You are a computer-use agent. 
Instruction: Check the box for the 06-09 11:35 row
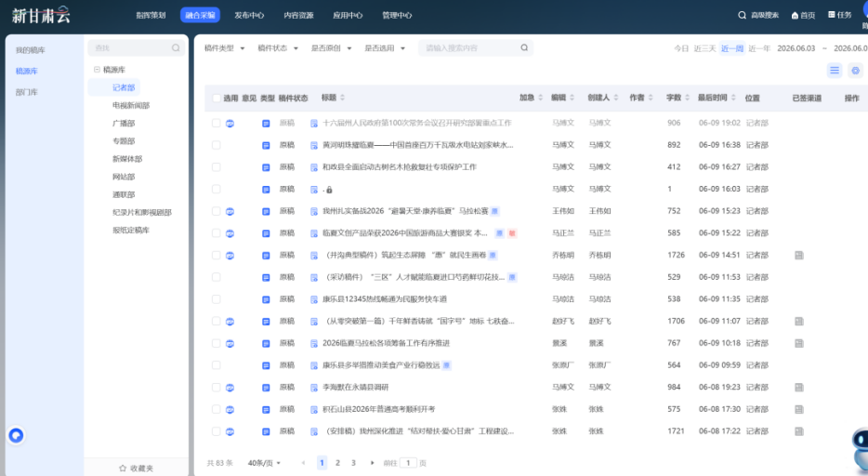click(216, 299)
